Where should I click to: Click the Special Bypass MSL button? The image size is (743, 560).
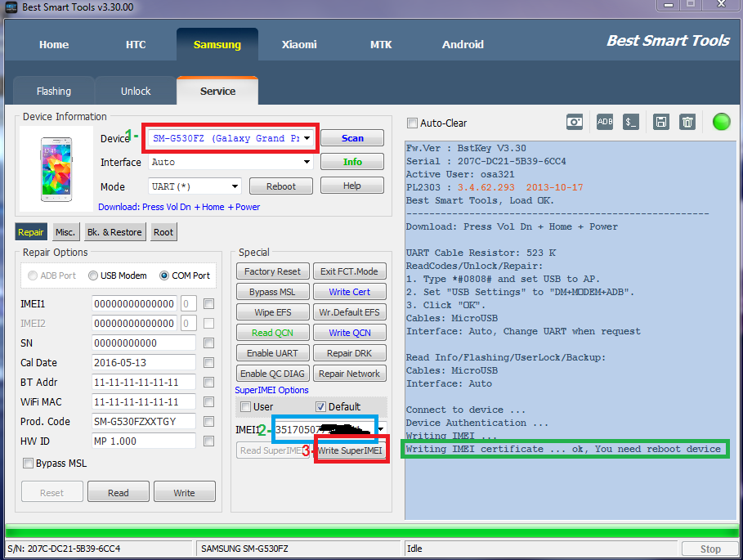[x=272, y=292]
